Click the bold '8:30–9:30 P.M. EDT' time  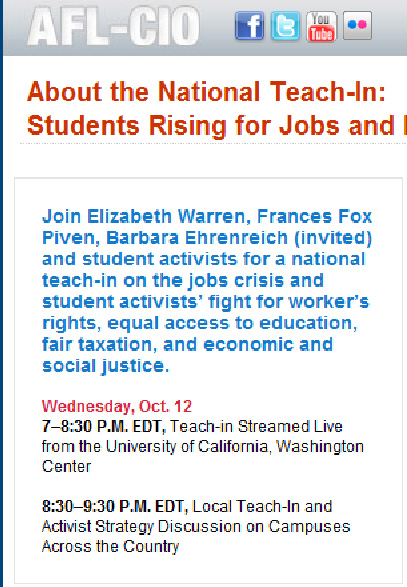115,506
